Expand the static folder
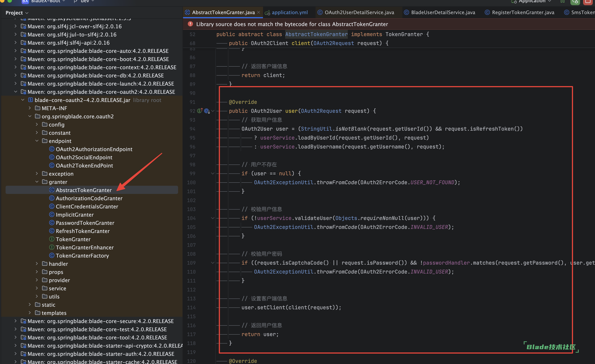Viewport: 595px width, 364px height. 30,305
